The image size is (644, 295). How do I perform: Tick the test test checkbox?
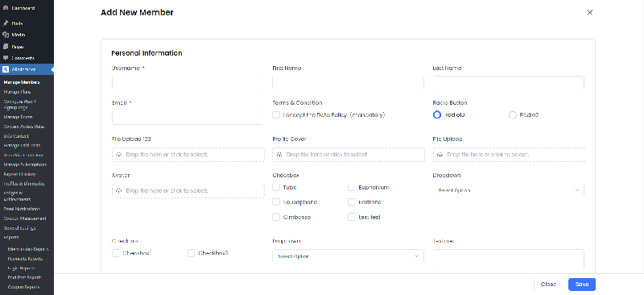[x=351, y=217]
